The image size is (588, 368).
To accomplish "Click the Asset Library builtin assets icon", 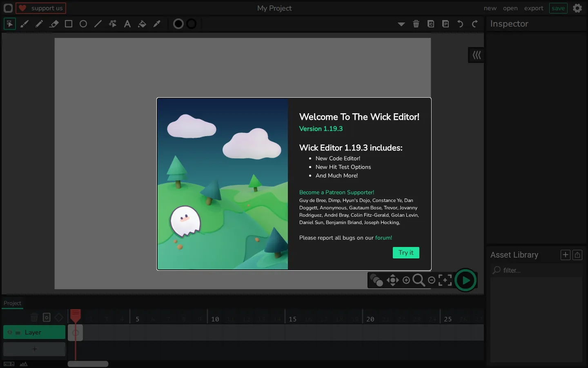I will click(x=577, y=255).
